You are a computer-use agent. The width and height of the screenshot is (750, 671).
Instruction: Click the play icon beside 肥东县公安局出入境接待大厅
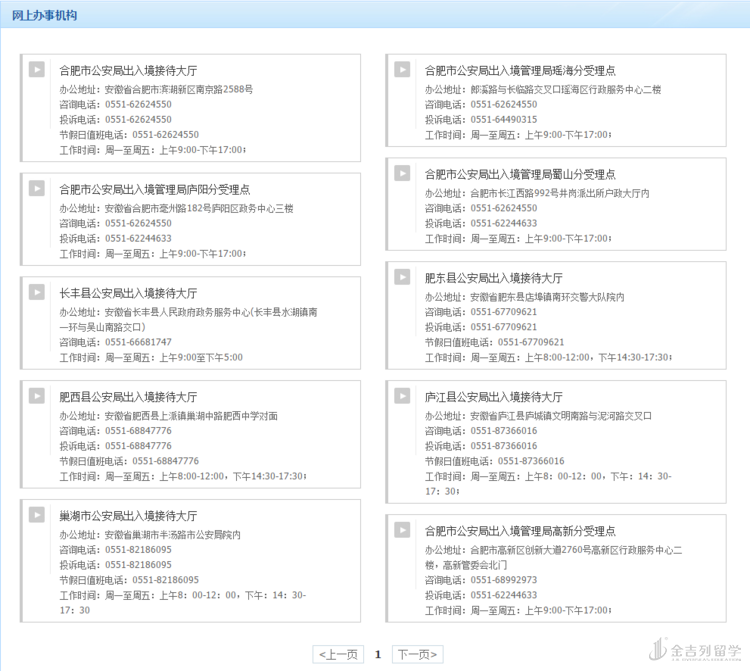pyautogui.click(x=402, y=277)
